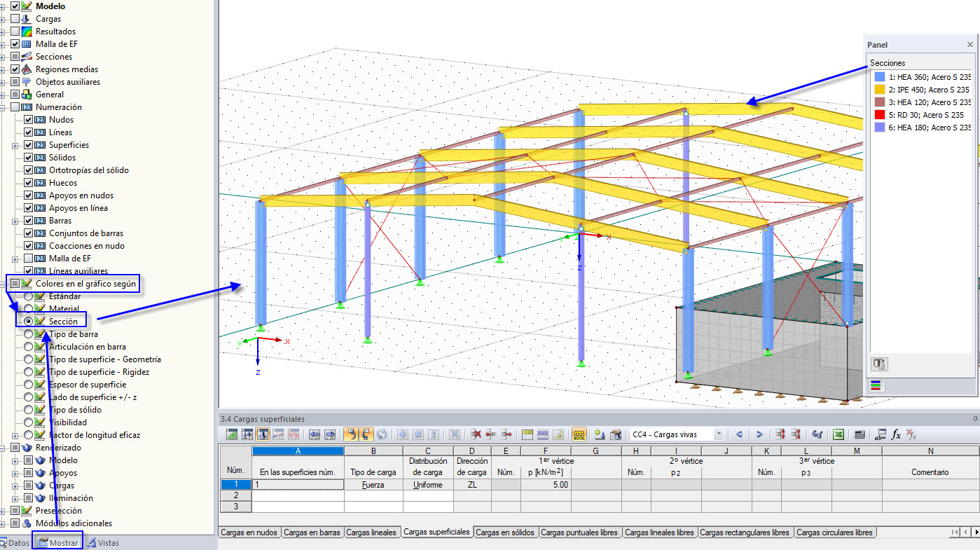Click the Uniforme distribution cell

pyautogui.click(x=428, y=484)
